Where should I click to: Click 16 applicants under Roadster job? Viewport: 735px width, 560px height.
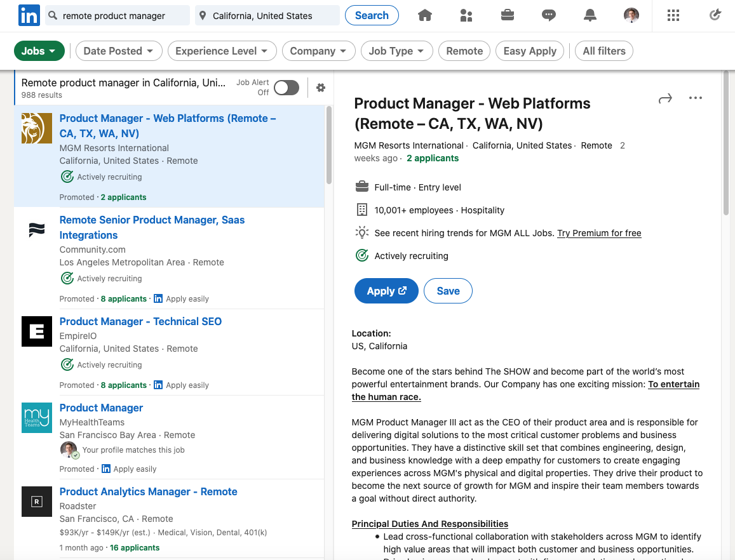tap(135, 547)
